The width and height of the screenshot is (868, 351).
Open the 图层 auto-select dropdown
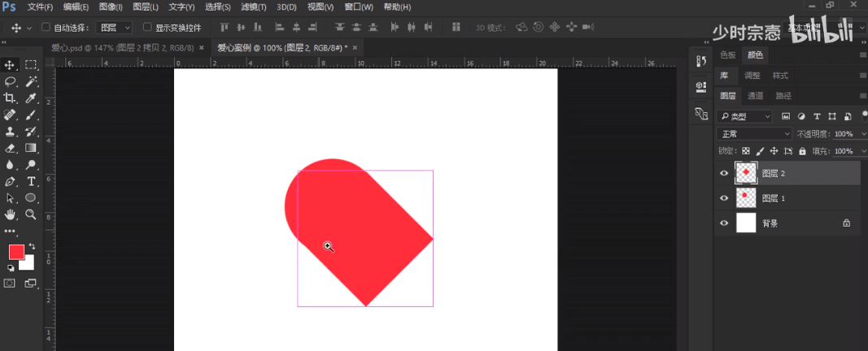(114, 27)
